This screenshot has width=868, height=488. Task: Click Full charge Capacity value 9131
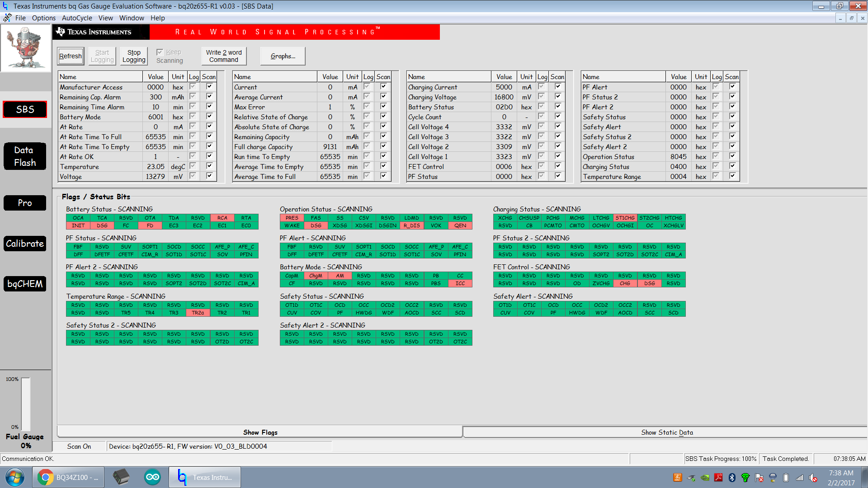pos(330,147)
